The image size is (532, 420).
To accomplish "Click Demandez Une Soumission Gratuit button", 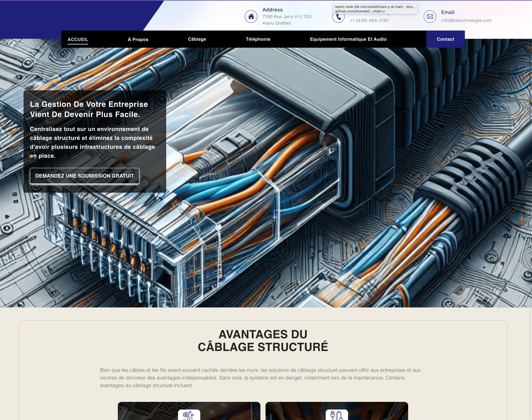I will pyautogui.click(x=84, y=176).
